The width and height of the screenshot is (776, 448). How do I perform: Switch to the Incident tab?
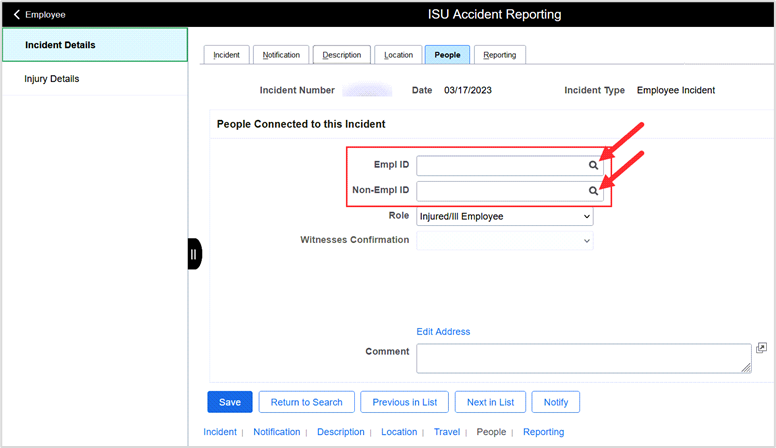point(226,55)
